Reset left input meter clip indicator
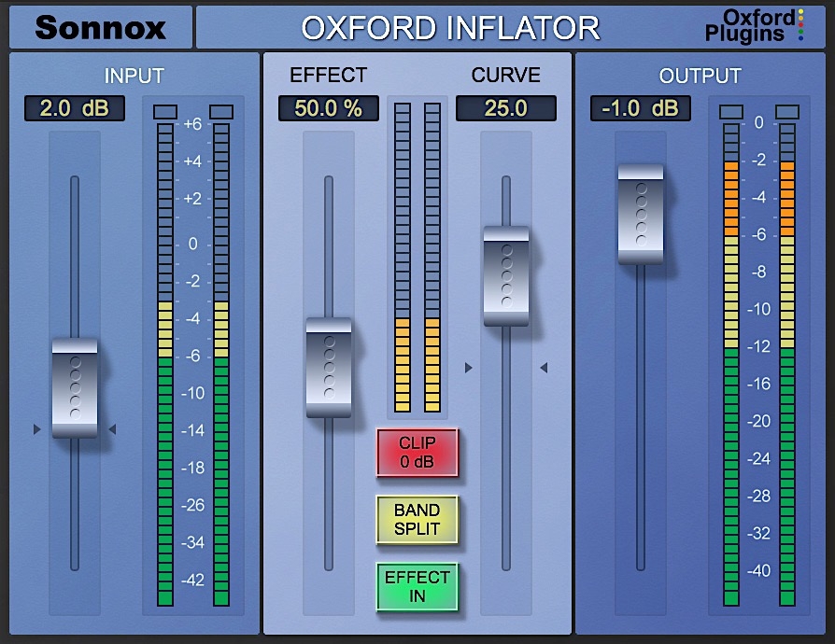The height and width of the screenshot is (644, 835). click(x=165, y=112)
